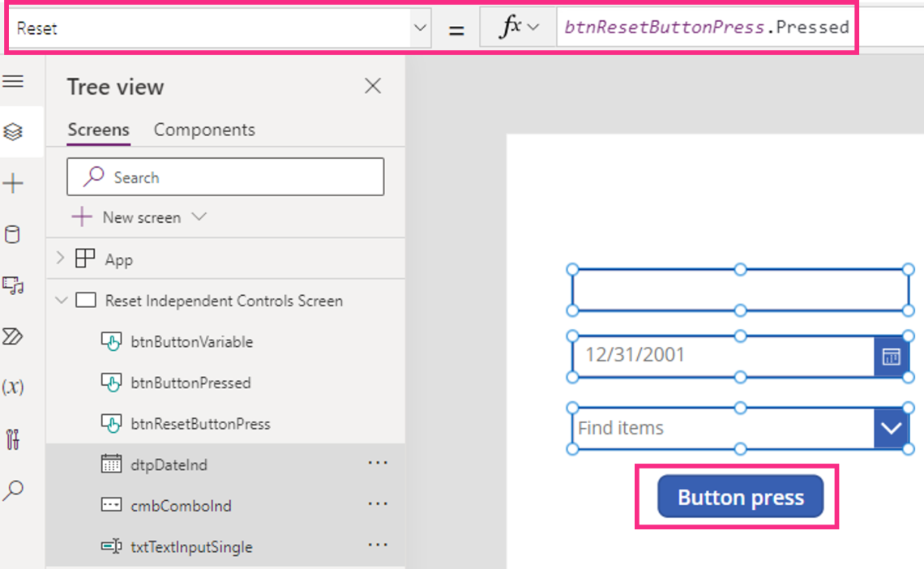Select btnResetButtonPress in tree view

pos(200,424)
